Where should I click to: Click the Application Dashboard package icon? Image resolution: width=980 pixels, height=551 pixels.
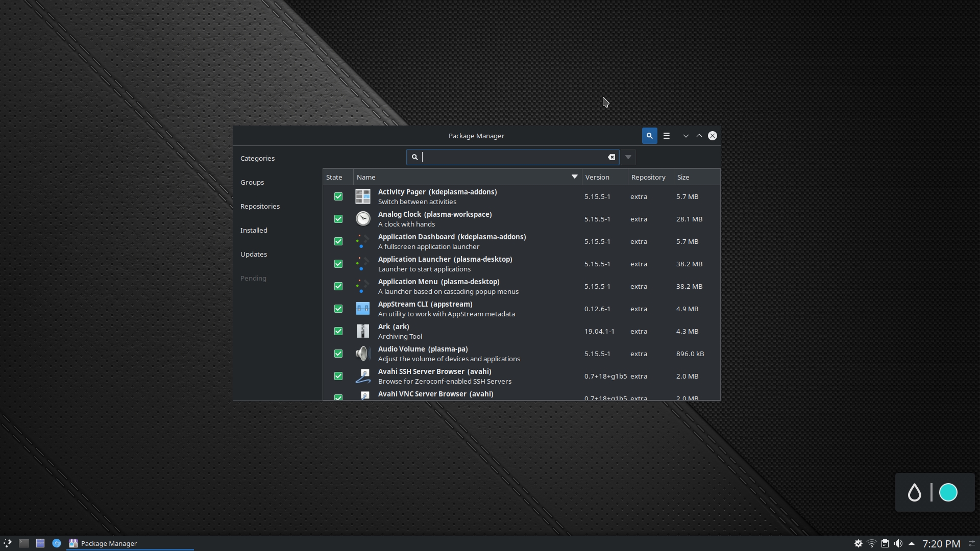(363, 241)
